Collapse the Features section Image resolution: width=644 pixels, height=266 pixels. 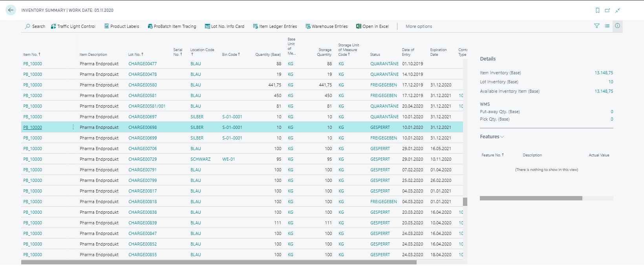492,137
